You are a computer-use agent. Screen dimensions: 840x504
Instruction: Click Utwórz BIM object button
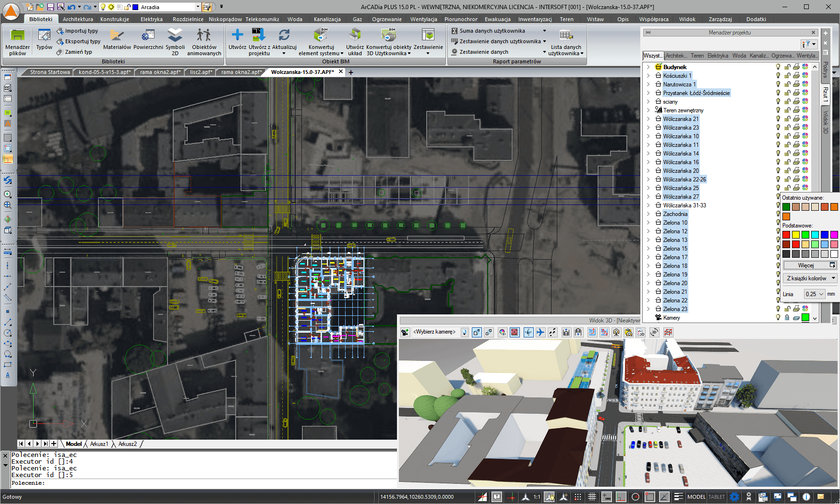(x=237, y=39)
